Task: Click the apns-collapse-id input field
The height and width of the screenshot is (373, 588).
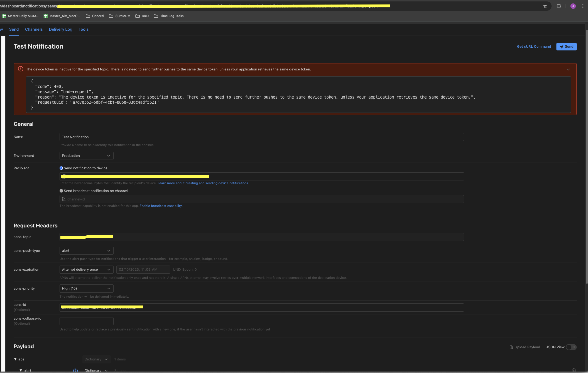Action: [x=86, y=321]
